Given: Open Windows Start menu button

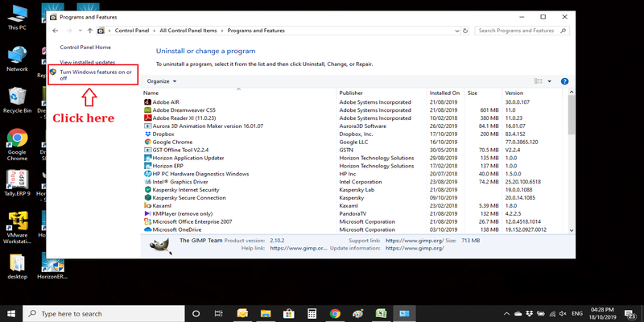Looking at the screenshot, I should (11, 314).
